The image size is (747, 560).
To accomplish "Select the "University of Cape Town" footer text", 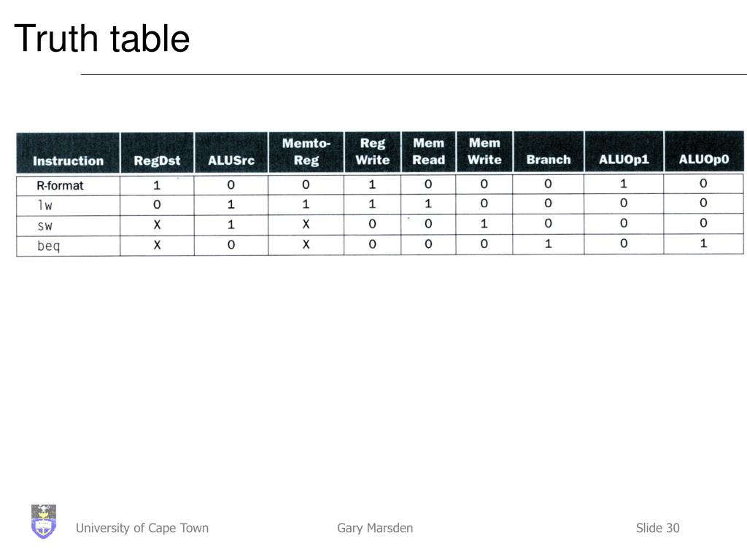I will click(142, 528).
